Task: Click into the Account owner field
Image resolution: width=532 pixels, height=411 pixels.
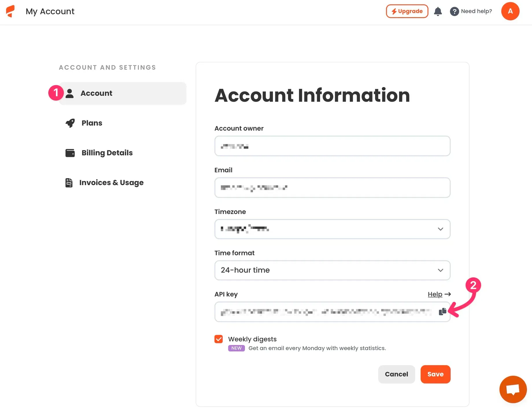Action: pyautogui.click(x=332, y=146)
